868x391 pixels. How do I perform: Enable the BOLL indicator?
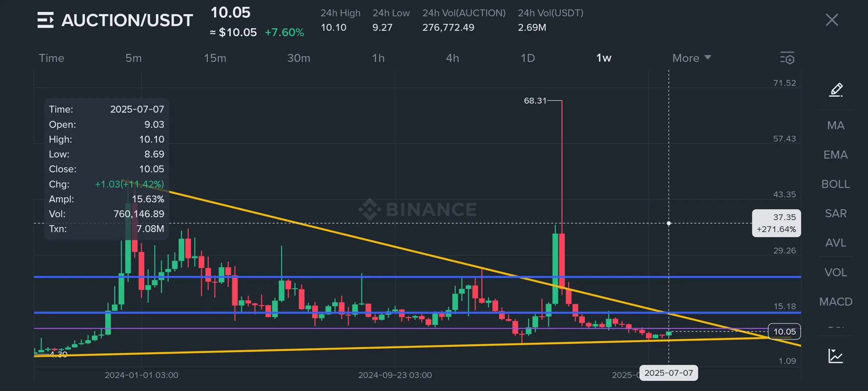(836, 184)
